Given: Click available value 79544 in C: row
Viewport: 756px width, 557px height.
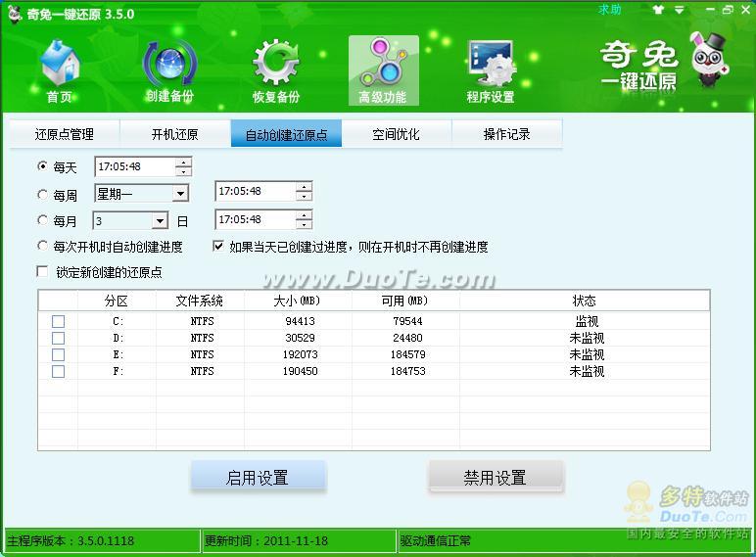Looking at the screenshot, I should tap(408, 321).
